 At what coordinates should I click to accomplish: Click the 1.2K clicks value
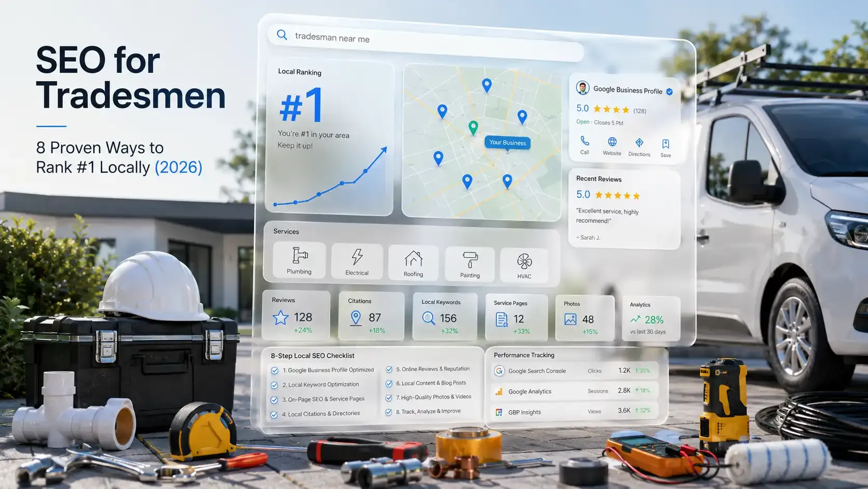tap(624, 371)
